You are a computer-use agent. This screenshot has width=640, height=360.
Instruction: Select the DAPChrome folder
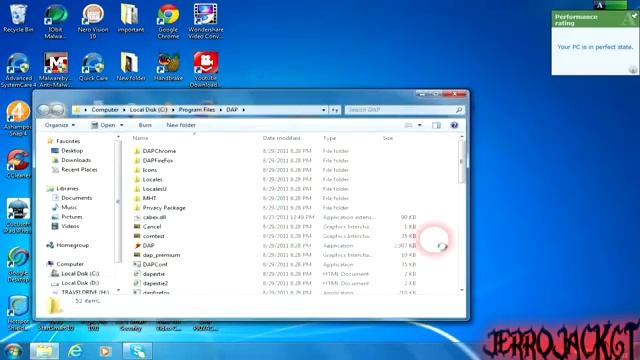click(x=155, y=151)
